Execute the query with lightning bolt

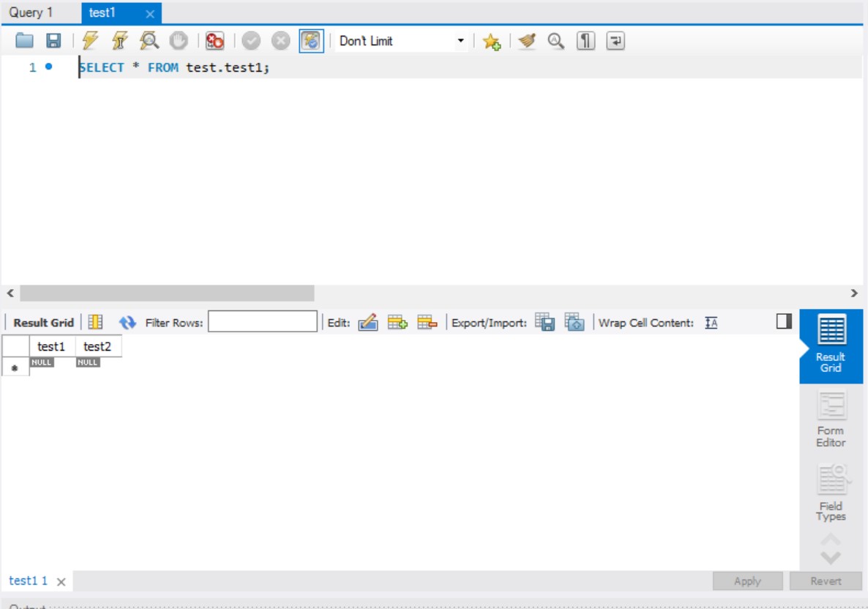[x=90, y=40]
